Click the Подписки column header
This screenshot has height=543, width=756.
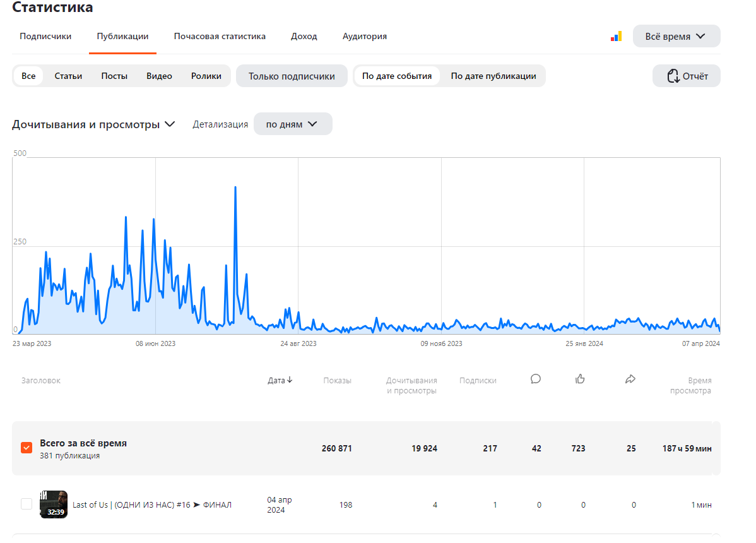[478, 380]
